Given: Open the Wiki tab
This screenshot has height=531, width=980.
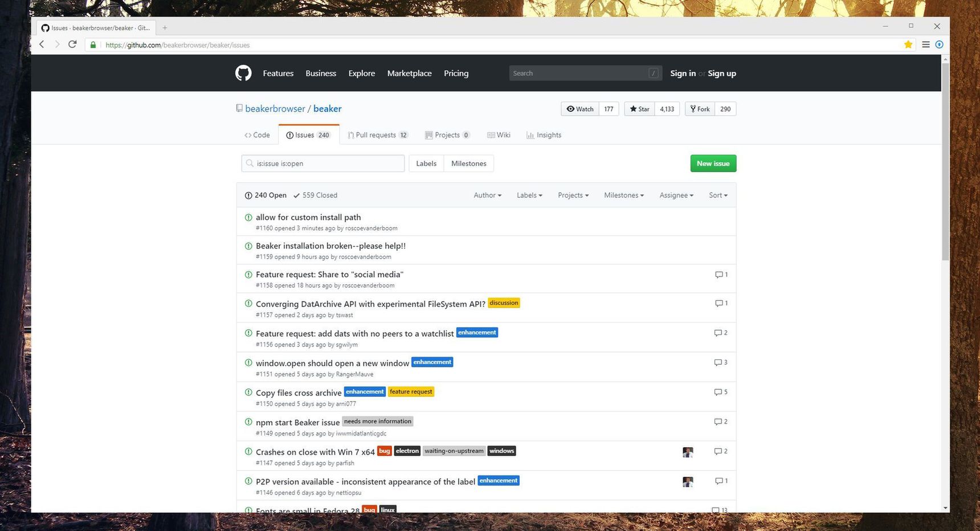Looking at the screenshot, I should point(499,135).
